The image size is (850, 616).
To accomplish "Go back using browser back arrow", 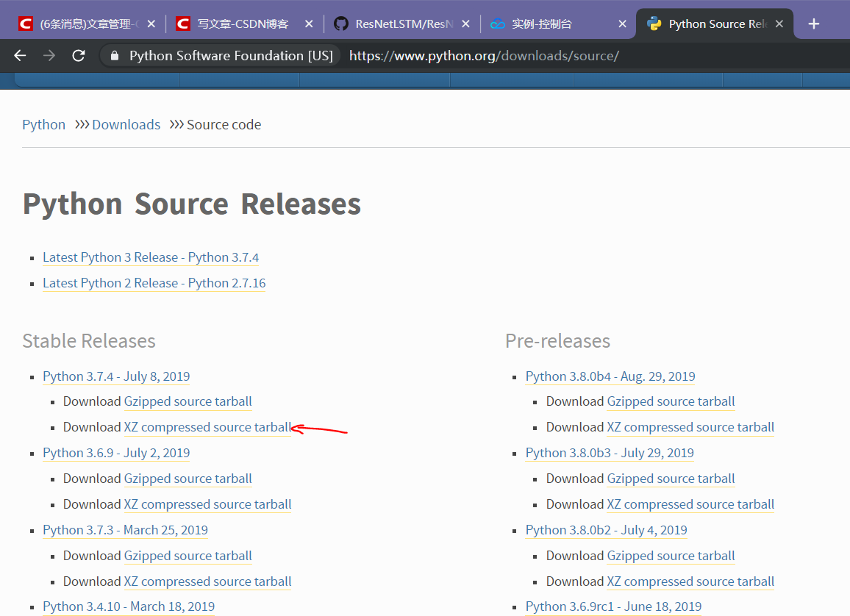I will (20, 55).
